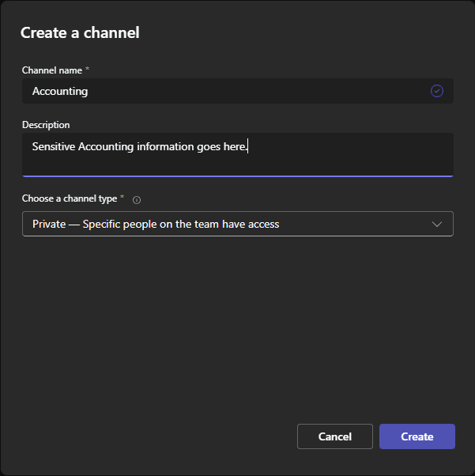Screen dimensions: 475x476
Task: Click the 'Create a channel' heading
Action: pos(80,32)
